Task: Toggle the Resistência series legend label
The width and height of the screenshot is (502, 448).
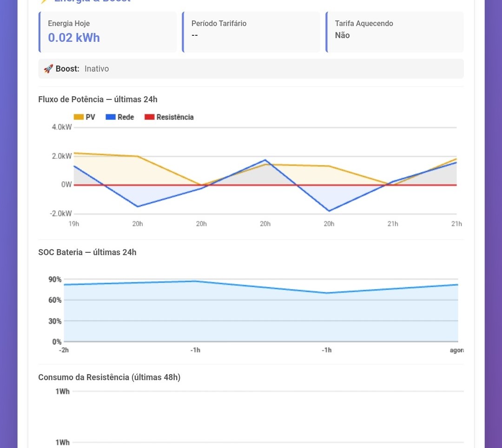Action: tap(175, 117)
